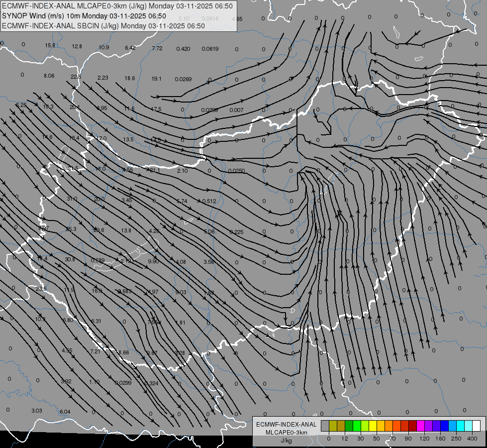487x448 pixels.
Task: Click the map data value '7.21'
Action: coord(95,351)
